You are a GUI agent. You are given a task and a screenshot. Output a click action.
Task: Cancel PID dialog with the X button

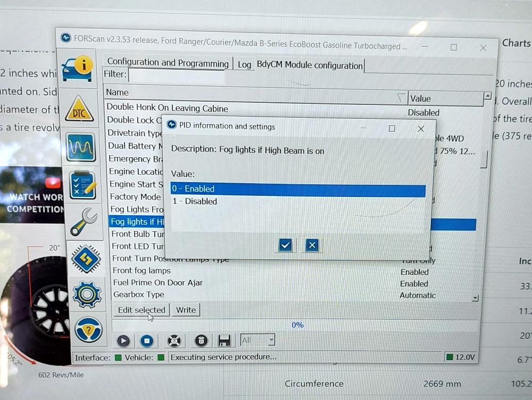pyautogui.click(x=312, y=245)
